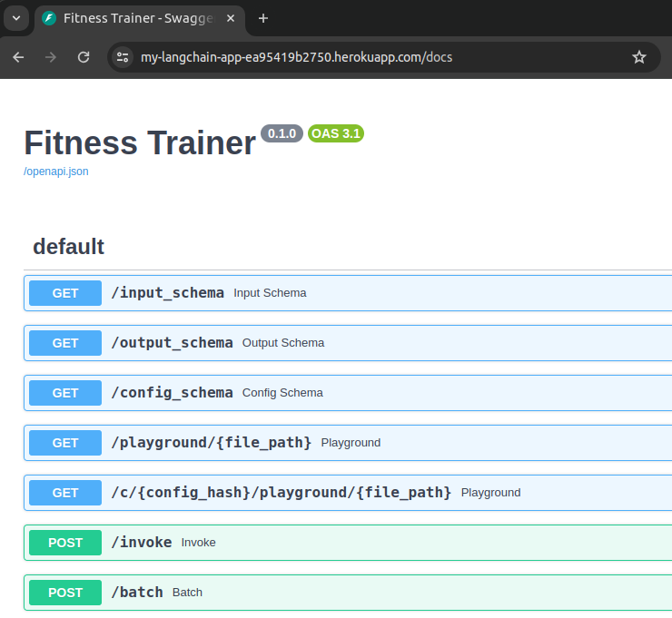Click the 'Config Schema' description text
The image size is (672, 618).
pos(282,393)
